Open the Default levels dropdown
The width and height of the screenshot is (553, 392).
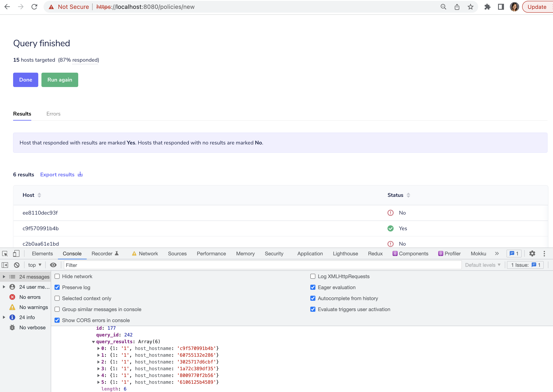point(483,265)
